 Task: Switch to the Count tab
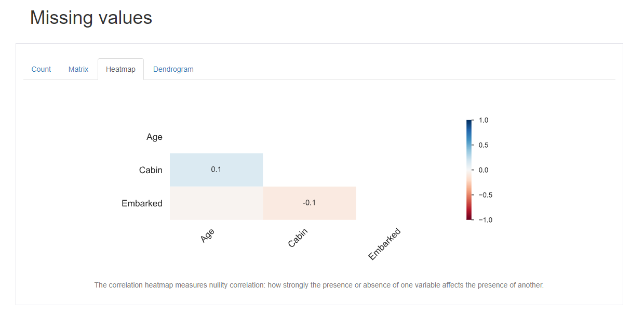pos(41,69)
